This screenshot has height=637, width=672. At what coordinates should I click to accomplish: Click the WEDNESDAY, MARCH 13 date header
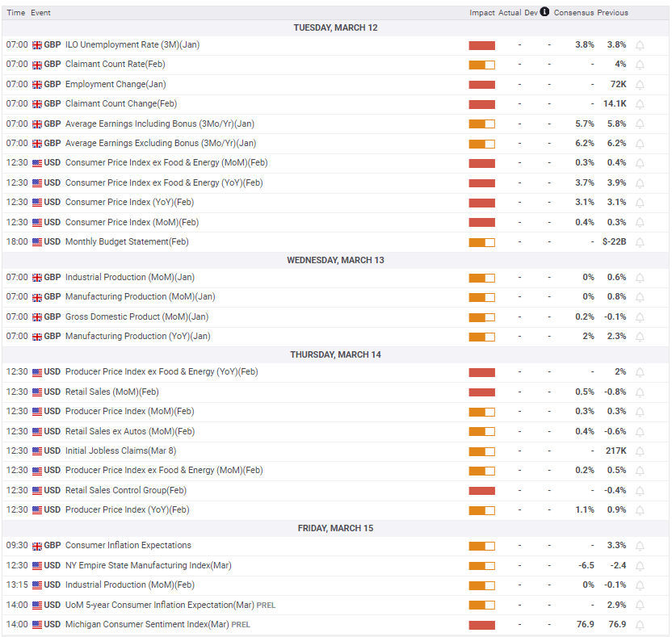click(x=335, y=261)
